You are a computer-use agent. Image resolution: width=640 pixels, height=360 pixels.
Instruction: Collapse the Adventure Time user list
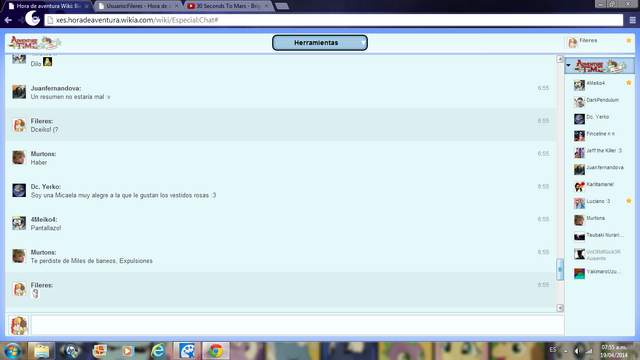click(x=568, y=65)
